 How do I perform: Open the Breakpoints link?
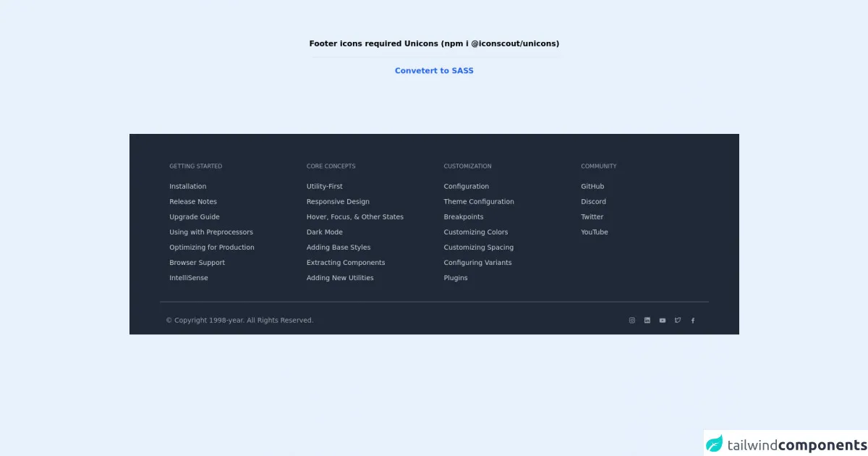[464, 217]
